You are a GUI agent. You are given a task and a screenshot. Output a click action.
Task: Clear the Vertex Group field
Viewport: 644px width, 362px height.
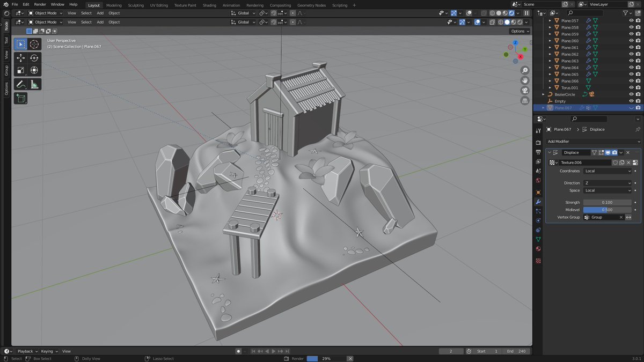[x=621, y=217]
